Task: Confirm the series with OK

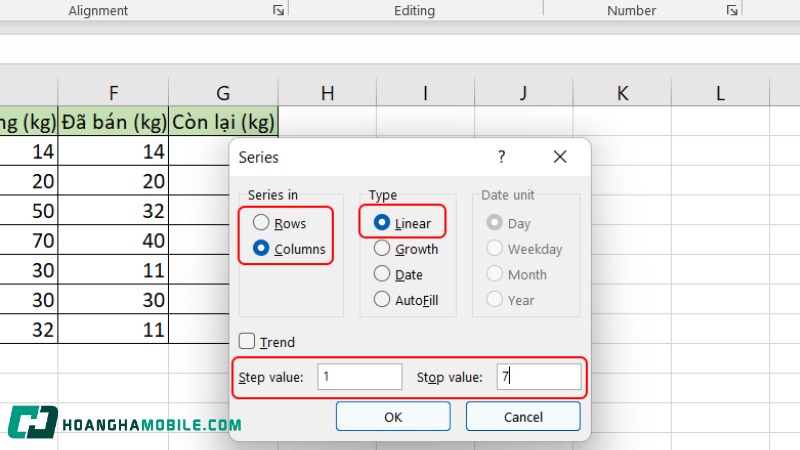Action: [393, 416]
